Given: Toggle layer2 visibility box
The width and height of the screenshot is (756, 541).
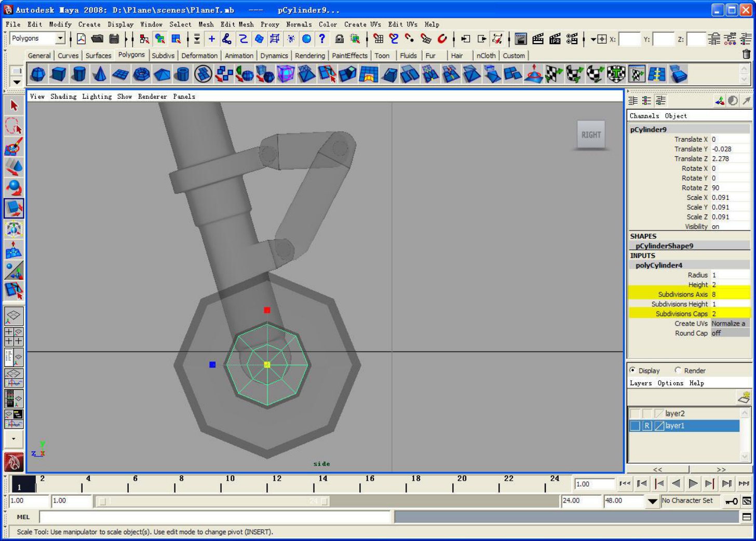Looking at the screenshot, I should point(635,414).
